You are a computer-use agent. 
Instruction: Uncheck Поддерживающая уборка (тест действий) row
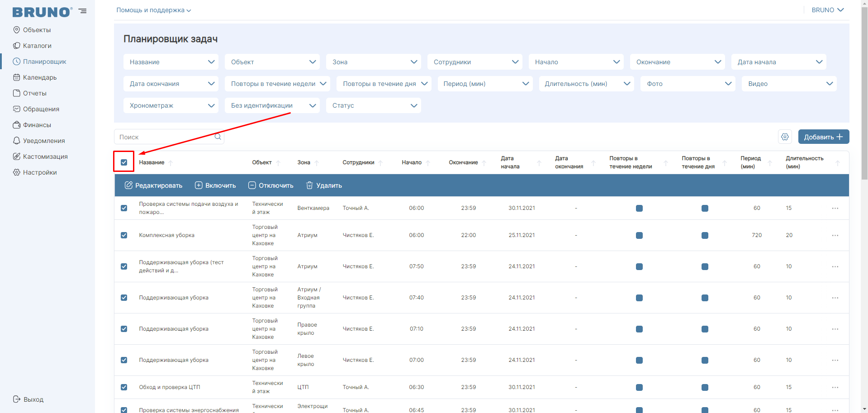point(124,266)
